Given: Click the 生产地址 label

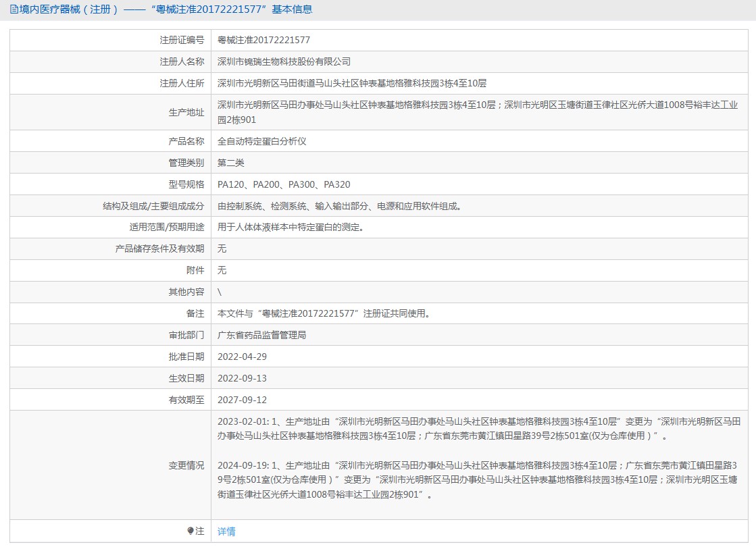Looking at the screenshot, I should [x=186, y=112].
